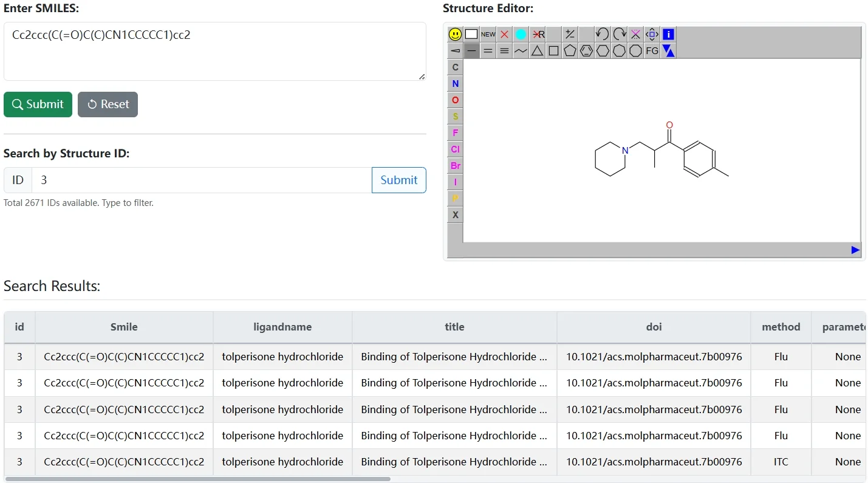The image size is (868, 483).
Task: Open the blue info icon
Action: [x=668, y=35]
